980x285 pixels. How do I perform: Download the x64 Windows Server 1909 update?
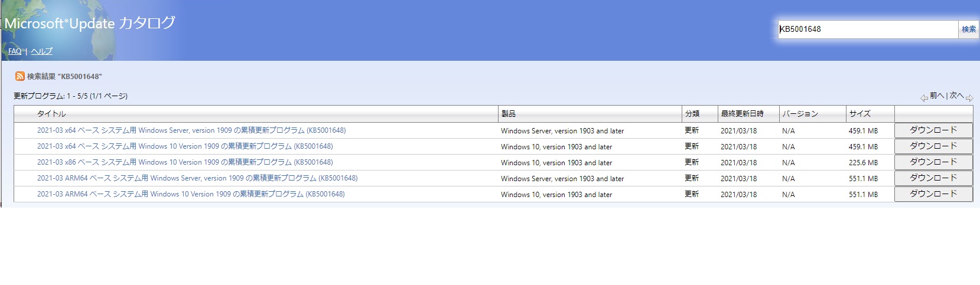tap(933, 130)
